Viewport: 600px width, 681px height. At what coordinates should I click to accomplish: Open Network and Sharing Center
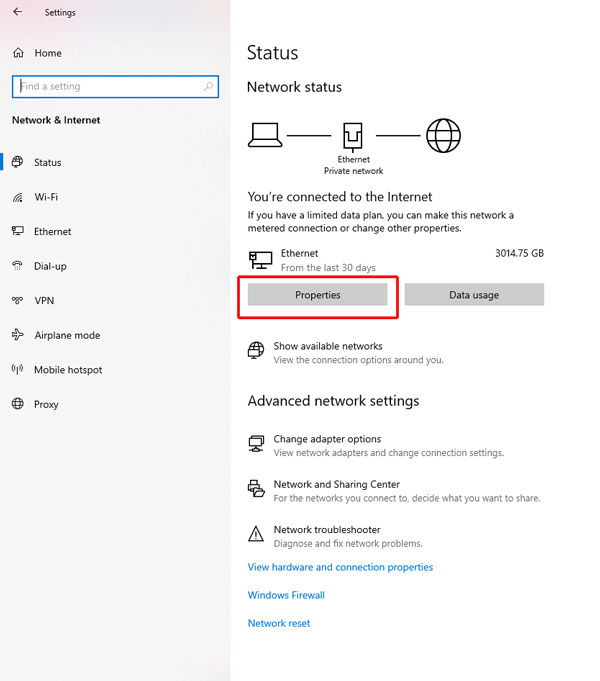pos(336,485)
